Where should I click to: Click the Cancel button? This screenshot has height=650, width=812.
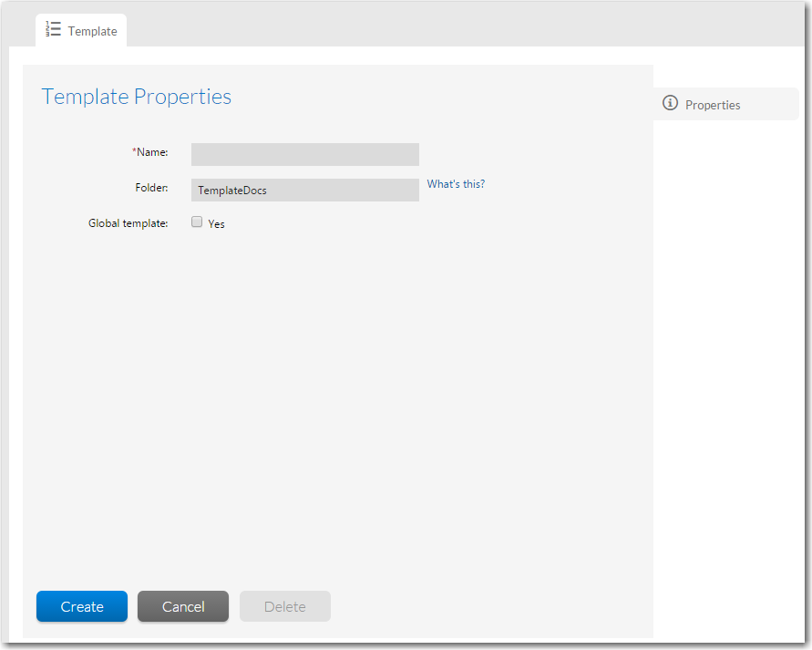coord(183,606)
